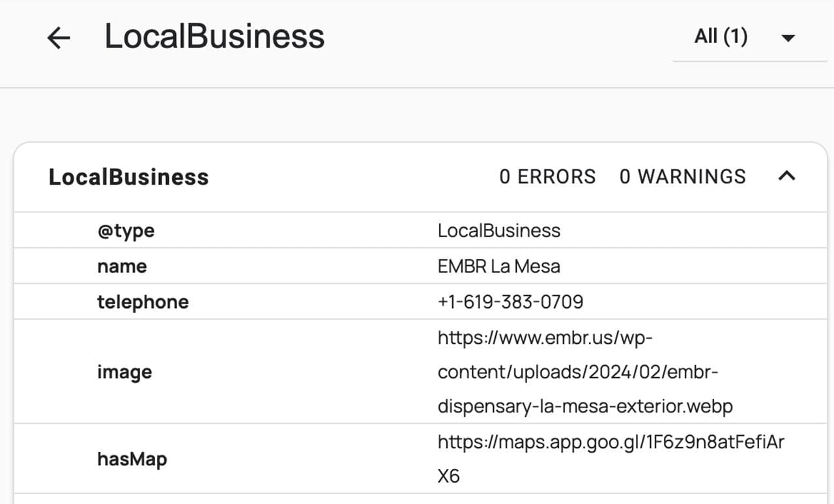Click the trailing 'X6' text of hasMap URL
The width and height of the screenshot is (834, 504).
tap(448, 476)
